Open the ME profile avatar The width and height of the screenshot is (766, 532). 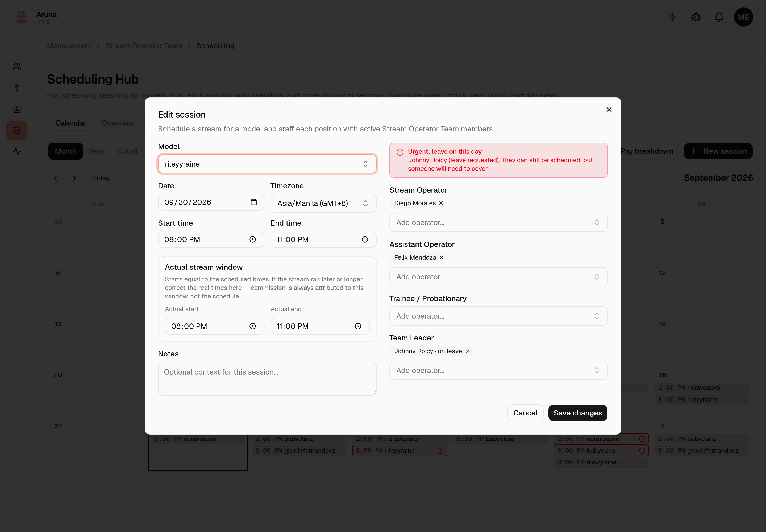coord(743,17)
